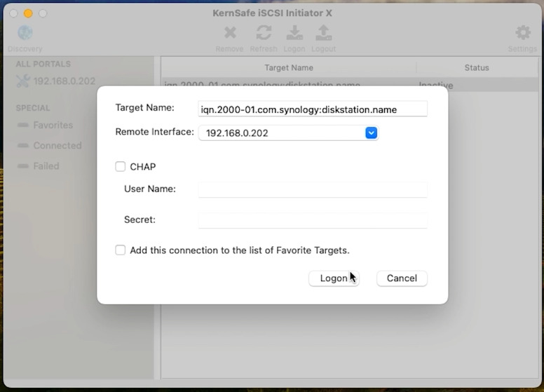Click the Logon button in dialog

click(x=334, y=278)
